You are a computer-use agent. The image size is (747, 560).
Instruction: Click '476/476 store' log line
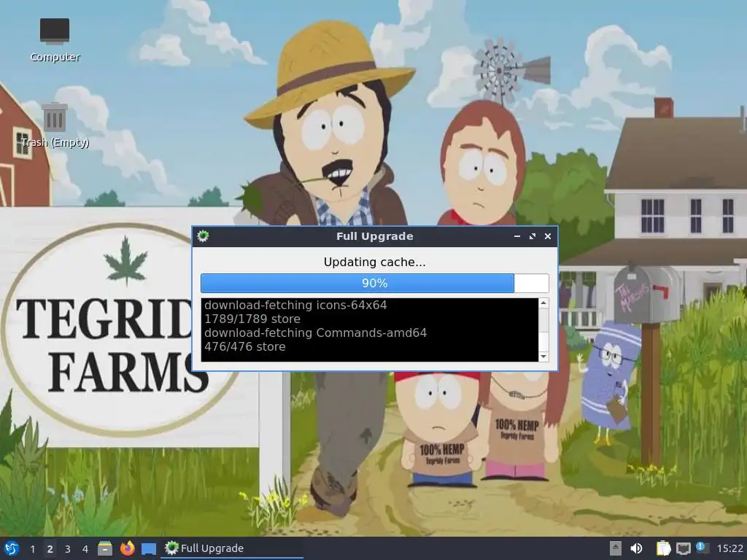coord(245,346)
